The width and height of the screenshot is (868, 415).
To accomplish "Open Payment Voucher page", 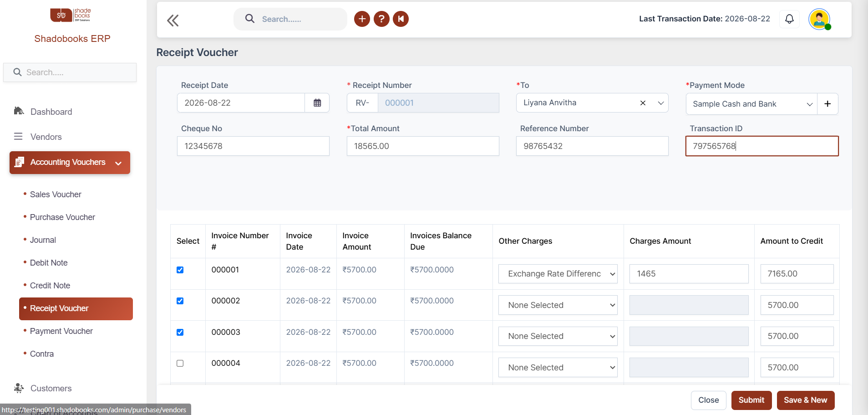I will pyautogui.click(x=61, y=331).
